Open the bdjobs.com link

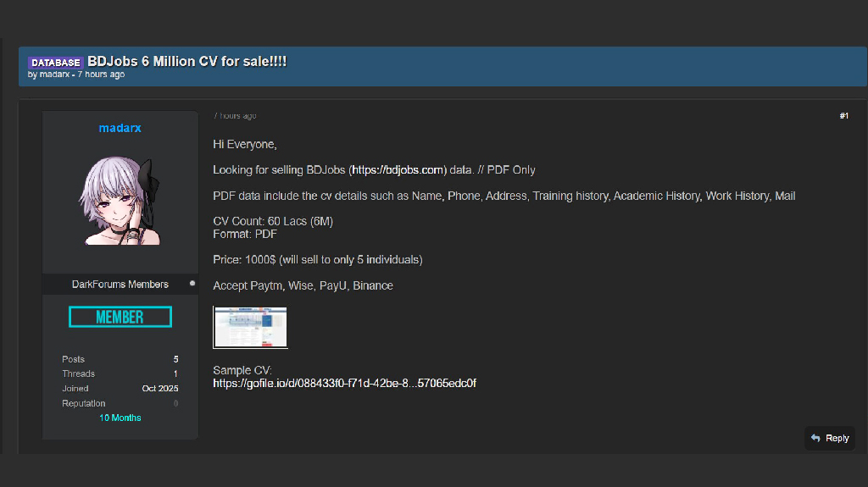coord(398,170)
